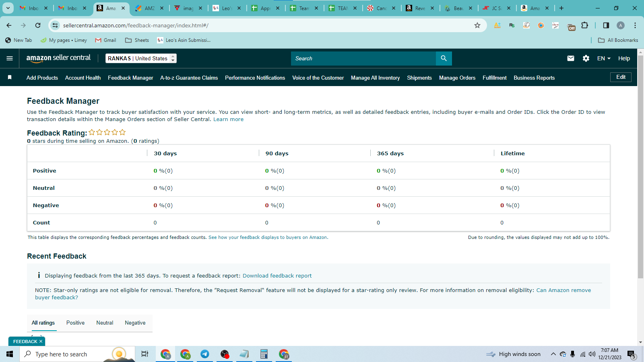The height and width of the screenshot is (362, 644).
Task: Open the Sheets bookmarks folder
Action: pyautogui.click(x=137, y=40)
